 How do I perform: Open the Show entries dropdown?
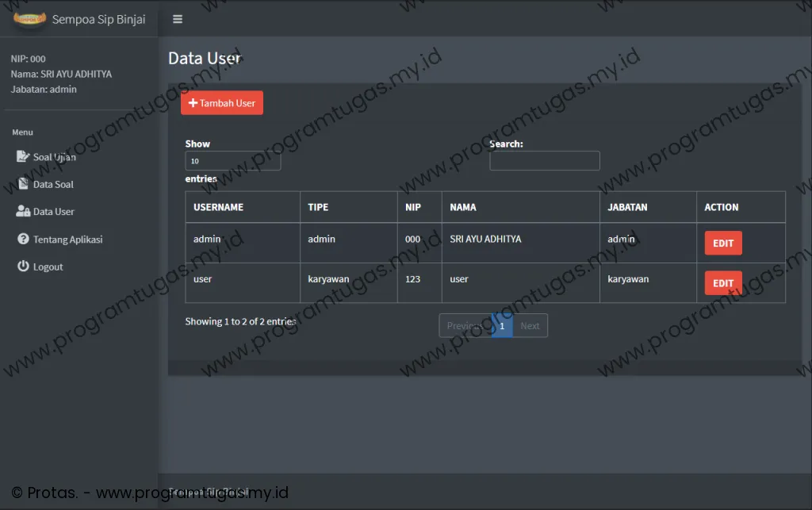(x=232, y=161)
